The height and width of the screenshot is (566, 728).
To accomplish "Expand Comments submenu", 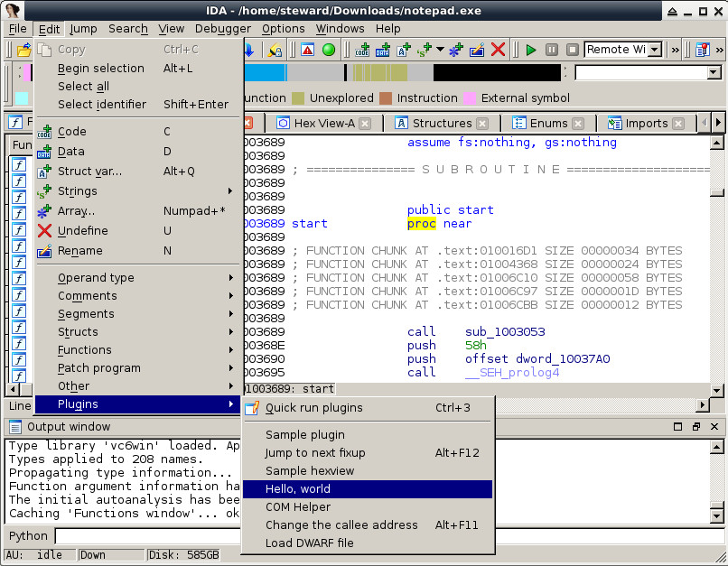I will (x=138, y=296).
